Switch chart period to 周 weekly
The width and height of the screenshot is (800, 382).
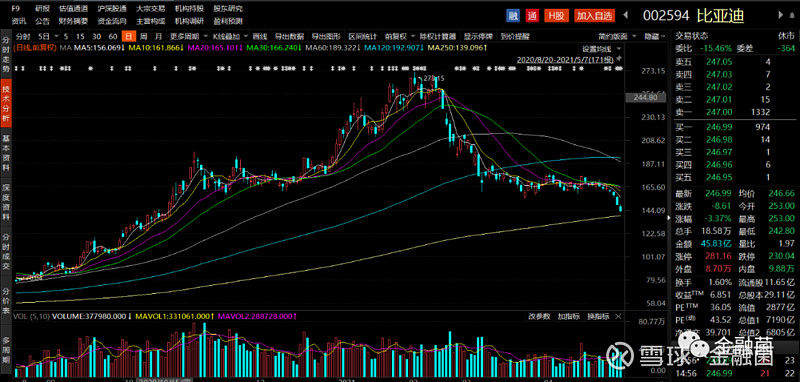[144, 37]
